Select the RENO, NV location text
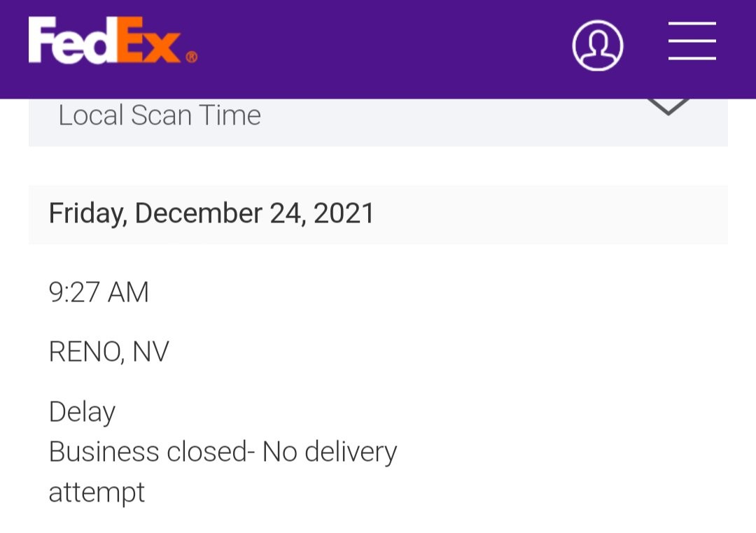Image resolution: width=756 pixels, height=533 pixels. [108, 352]
